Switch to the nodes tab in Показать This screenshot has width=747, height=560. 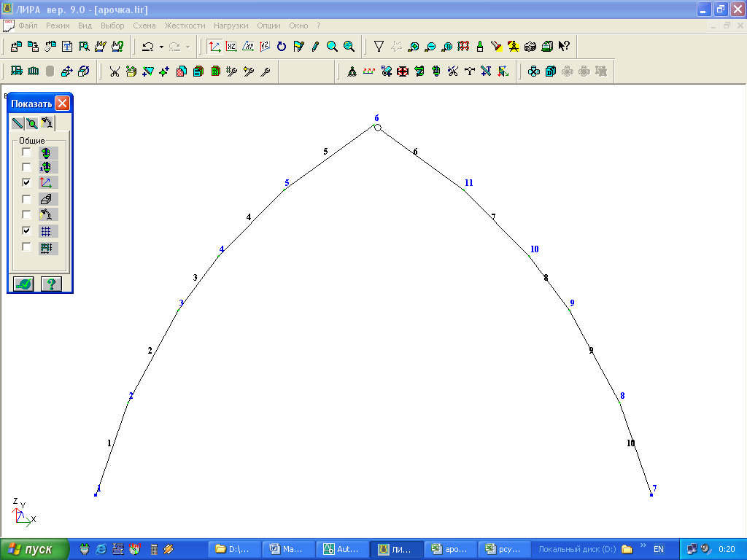tap(32, 123)
